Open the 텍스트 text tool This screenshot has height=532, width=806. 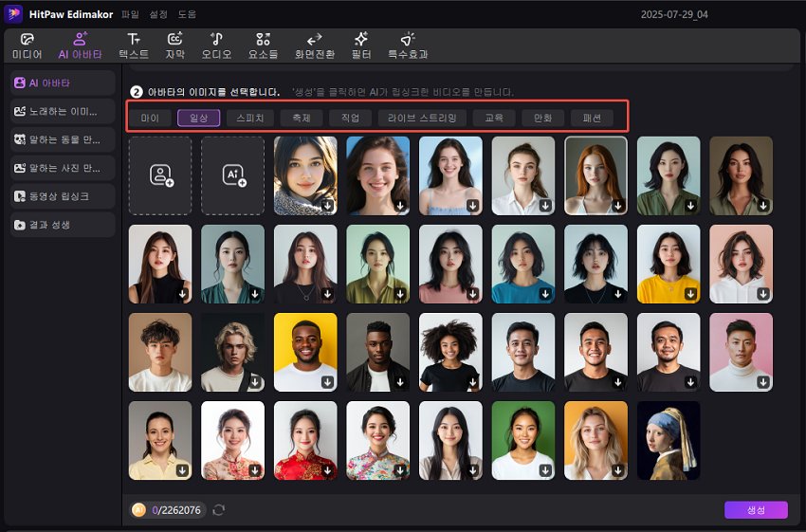click(134, 46)
